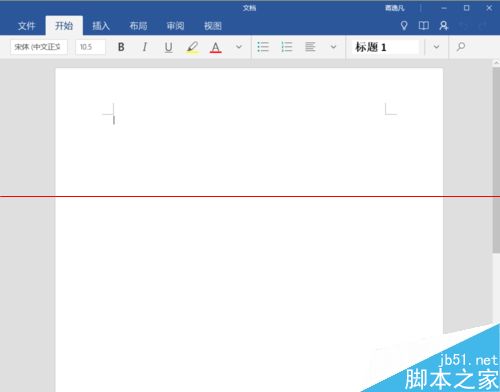
Task: Maximize the Word window
Action: tap(466, 8)
